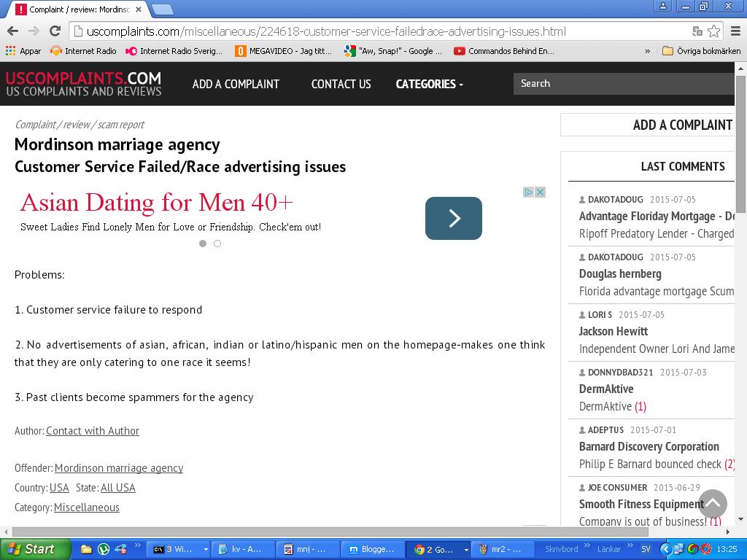The width and height of the screenshot is (747, 560).
Task: Click the USCOMPLAINTS.COM site logo
Action: point(83,84)
